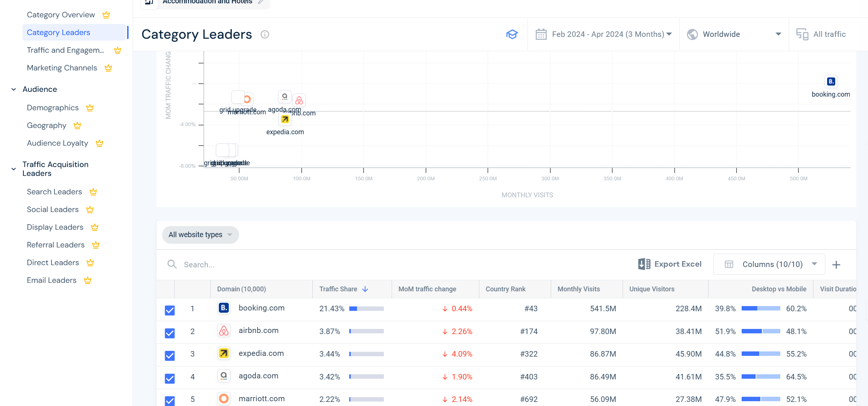Click the expedia.com marker on the scatter chart
The height and width of the screenshot is (406, 868).
(x=285, y=119)
